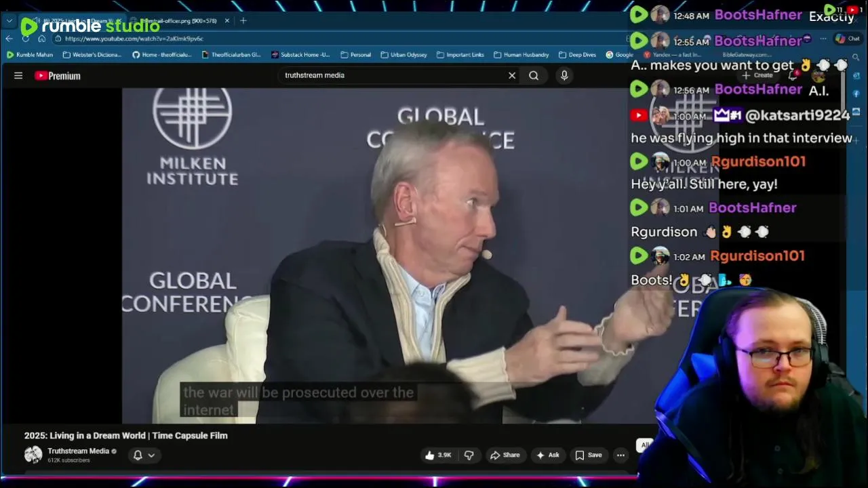Image resolution: width=868 pixels, height=488 pixels.
Task: Open the Urban Odyssey bookmarks folder
Action: pos(403,55)
